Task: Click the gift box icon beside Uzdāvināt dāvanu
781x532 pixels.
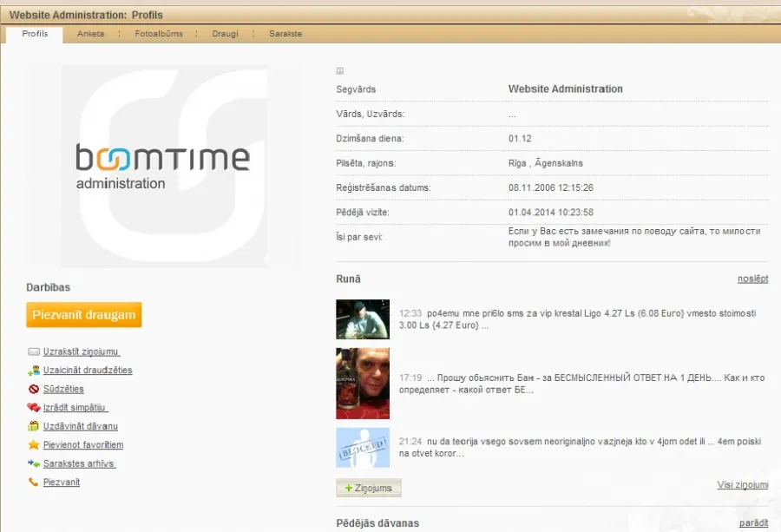Action: [x=33, y=426]
